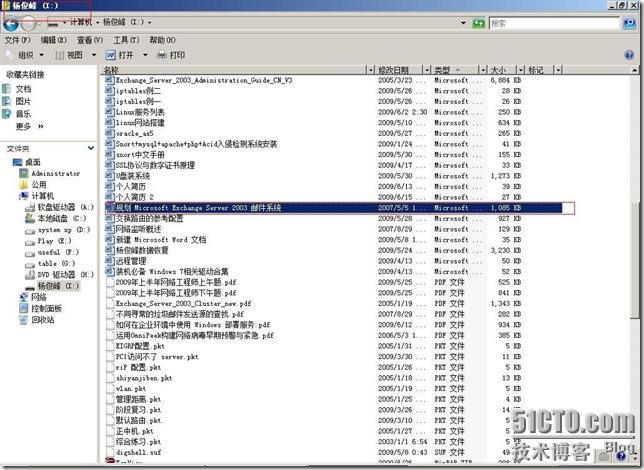644x470 pixels.
Task: Select useful (F:) drive in tree
Action: point(58,252)
